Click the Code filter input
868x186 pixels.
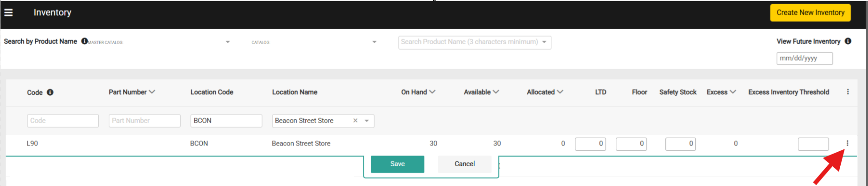coord(63,121)
